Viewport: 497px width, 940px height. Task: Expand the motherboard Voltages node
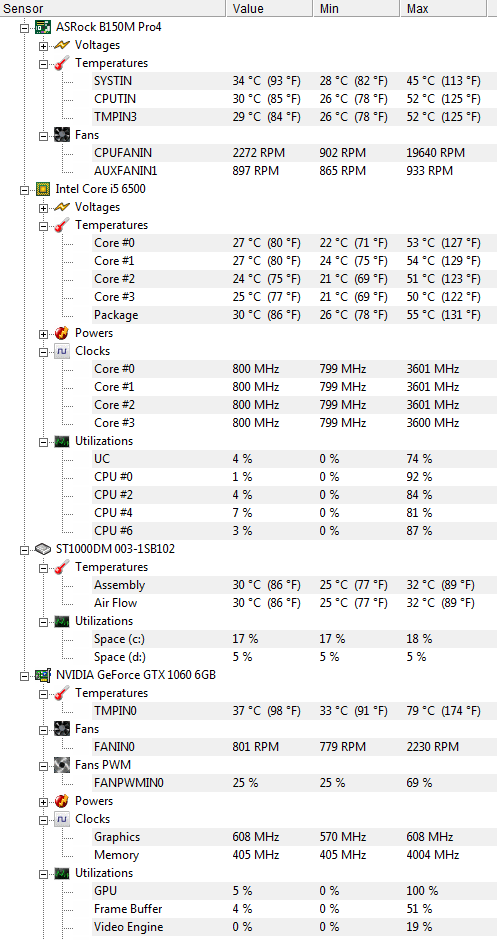click(43, 46)
